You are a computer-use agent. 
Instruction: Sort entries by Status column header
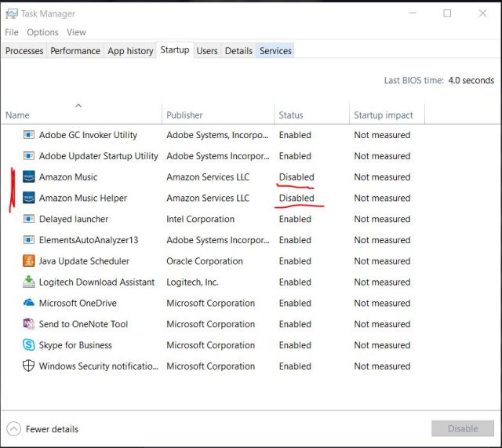pyautogui.click(x=291, y=115)
